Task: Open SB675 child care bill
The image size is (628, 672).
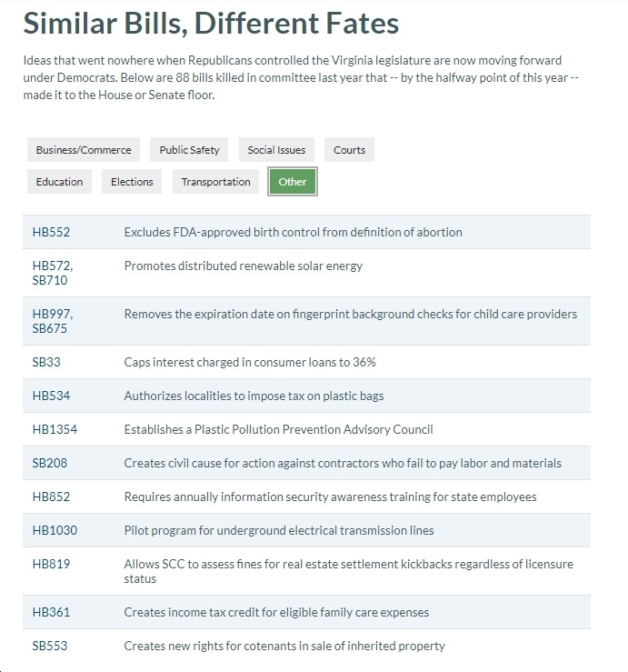Action: click(50, 328)
